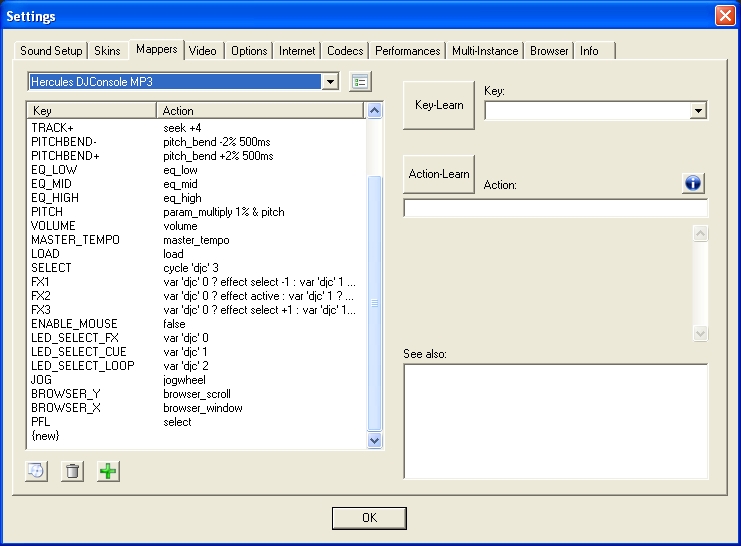The width and height of the screenshot is (741, 546).
Task: Open the Key combo box dropdown
Action: (698, 111)
